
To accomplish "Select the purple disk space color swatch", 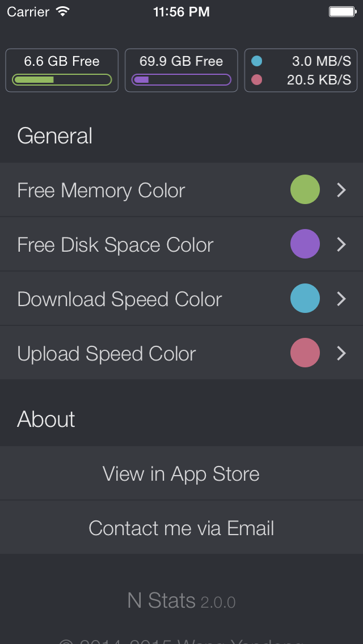I will tap(305, 244).
